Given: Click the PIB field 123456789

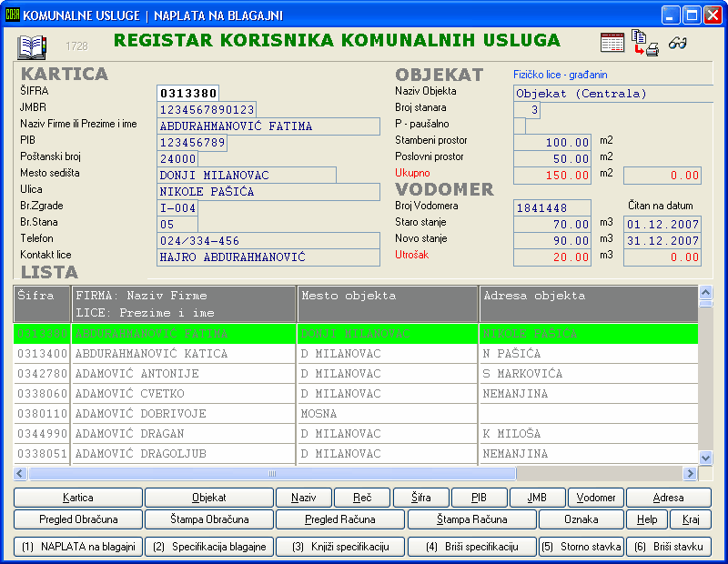Looking at the screenshot, I should [x=192, y=143].
